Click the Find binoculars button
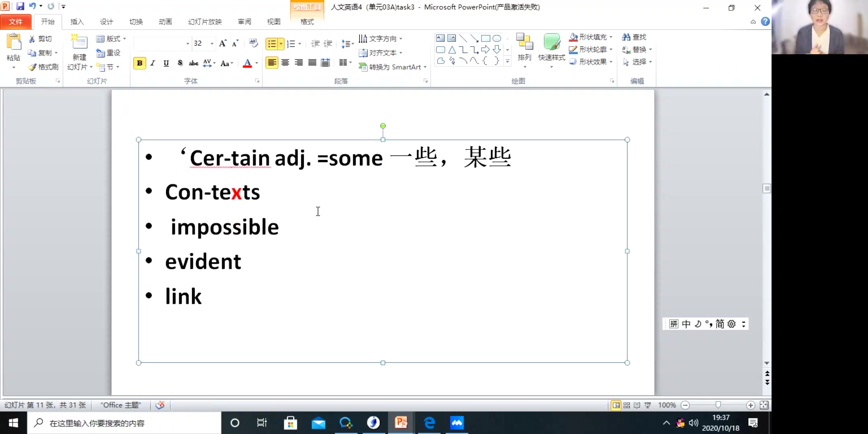Viewport: 868px width, 434px height. [634, 37]
